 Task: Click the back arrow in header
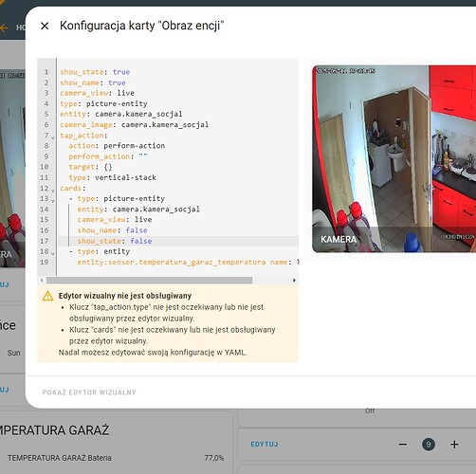4,27
